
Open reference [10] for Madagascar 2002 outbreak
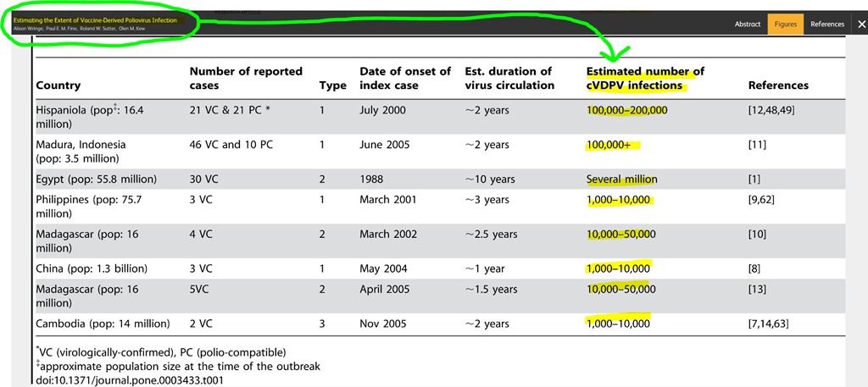tap(757, 234)
